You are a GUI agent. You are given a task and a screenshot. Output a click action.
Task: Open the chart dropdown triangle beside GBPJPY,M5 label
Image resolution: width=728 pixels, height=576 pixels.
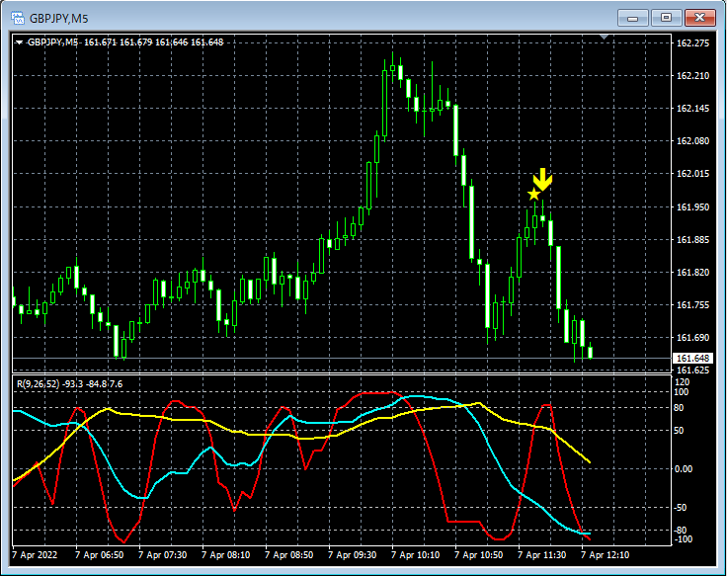pyautogui.click(x=19, y=42)
